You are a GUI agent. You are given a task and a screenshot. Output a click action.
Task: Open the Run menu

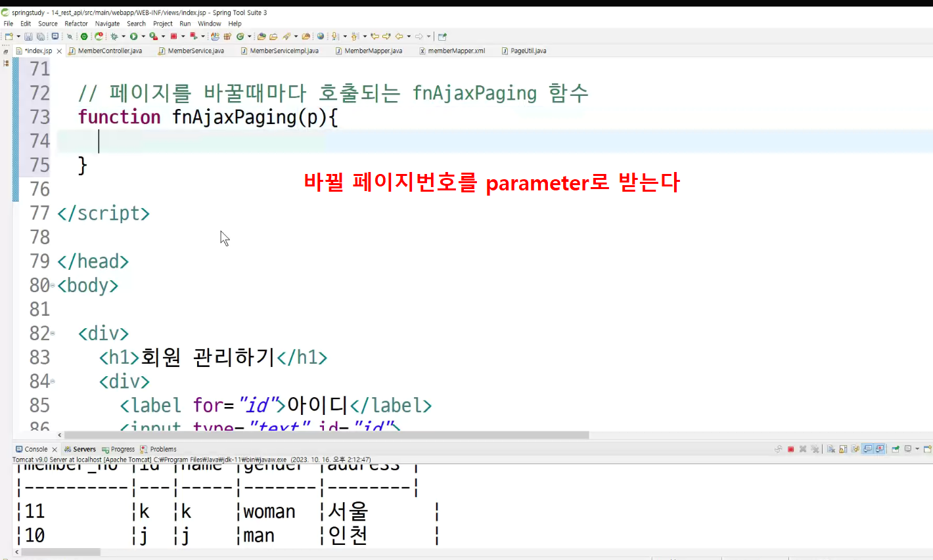(x=185, y=24)
